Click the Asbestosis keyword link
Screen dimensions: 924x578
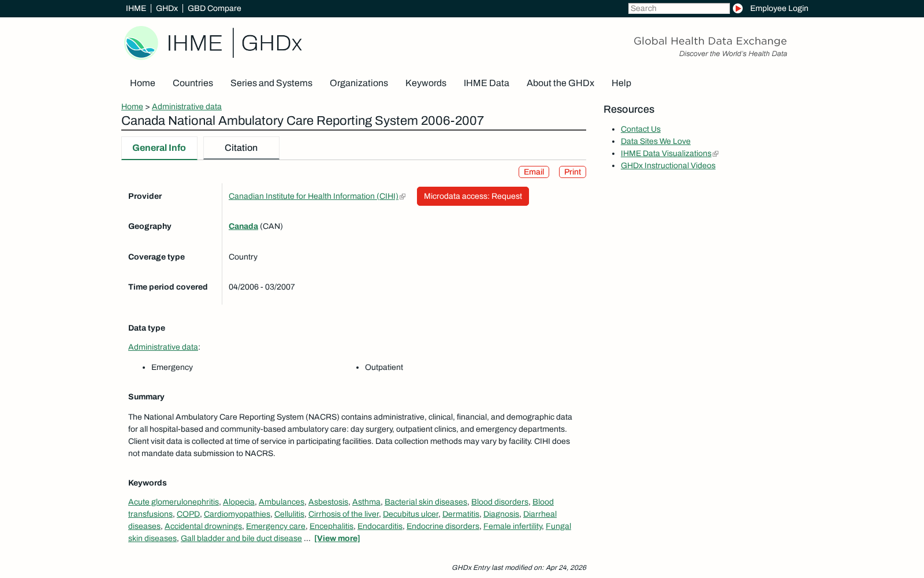[x=328, y=502]
